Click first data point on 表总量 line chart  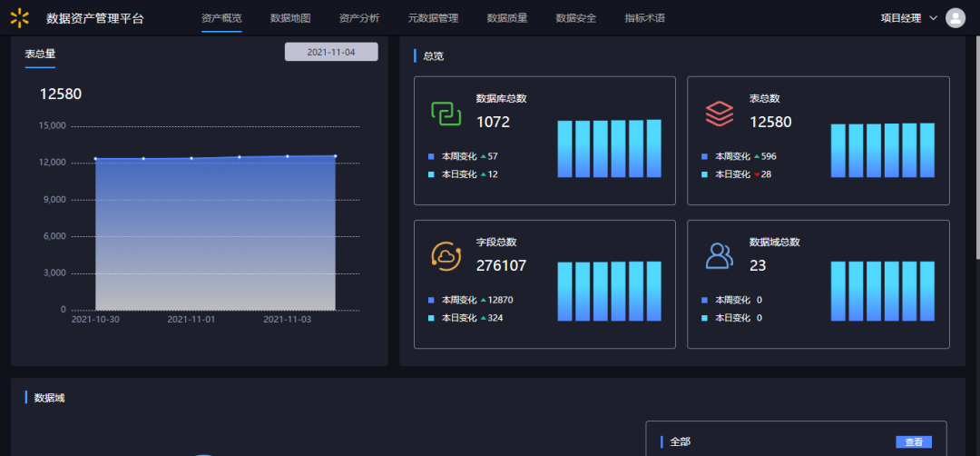pyautogui.click(x=95, y=159)
